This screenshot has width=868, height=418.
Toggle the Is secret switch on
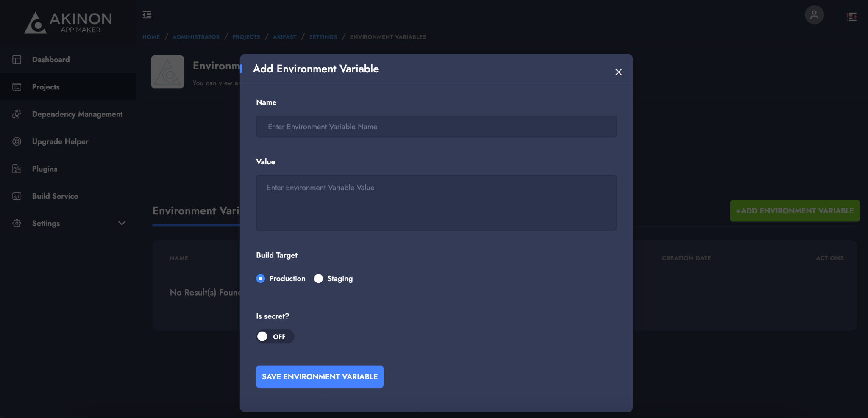pyautogui.click(x=275, y=337)
